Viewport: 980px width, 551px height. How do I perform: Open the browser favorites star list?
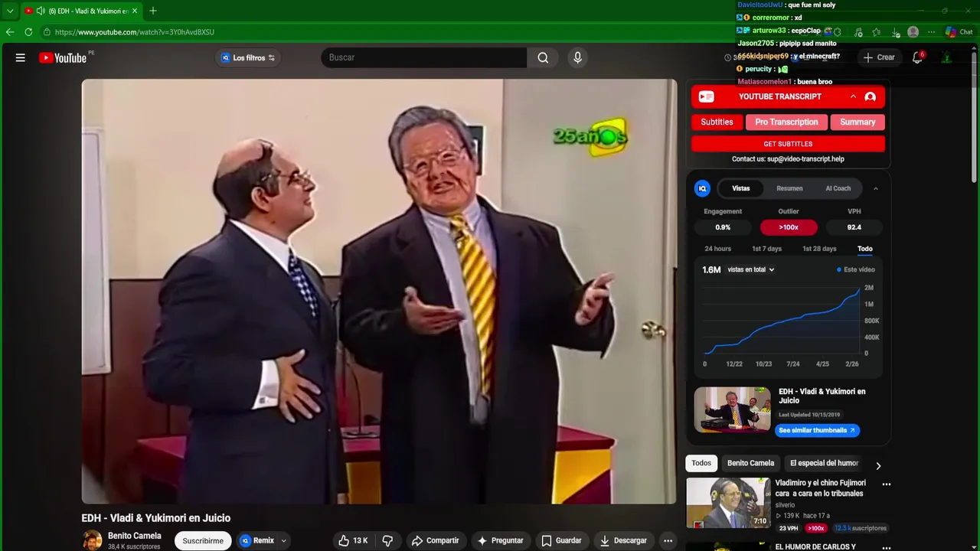(x=877, y=32)
